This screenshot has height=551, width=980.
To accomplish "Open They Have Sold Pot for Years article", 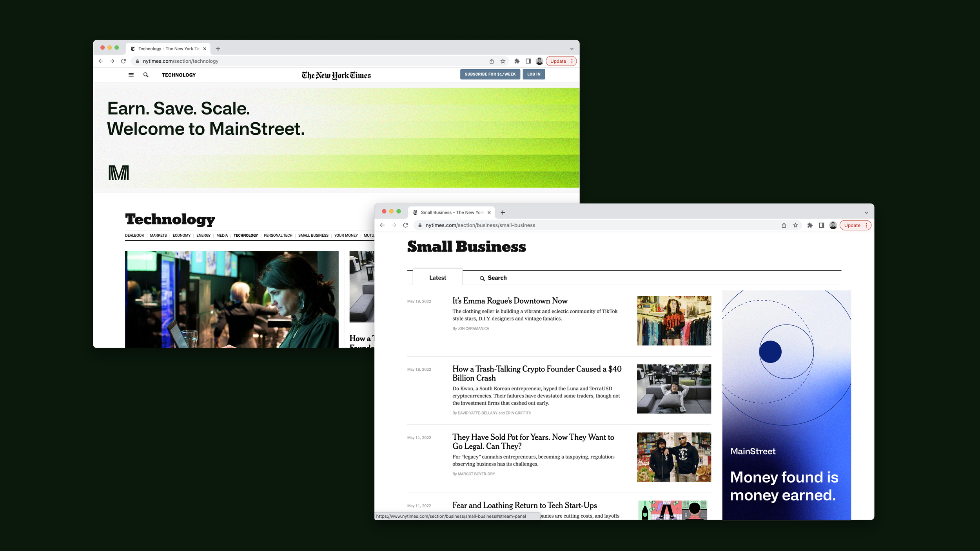I will 533,441.
